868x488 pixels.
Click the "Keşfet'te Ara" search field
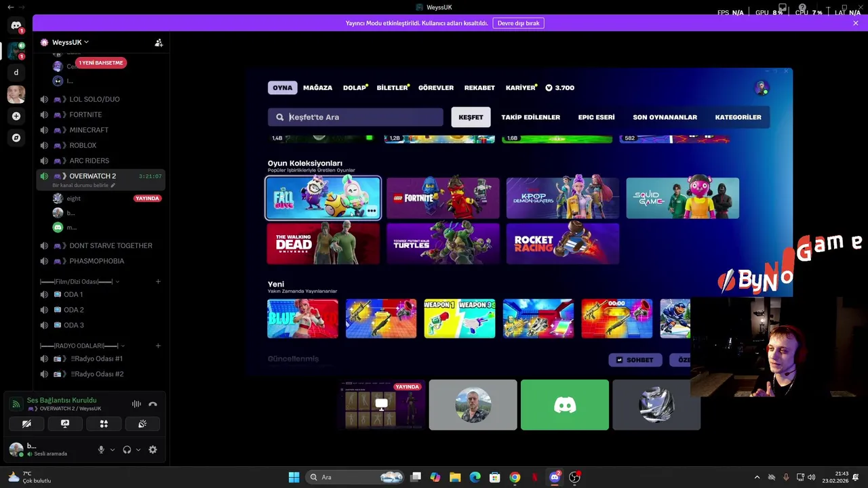[x=355, y=117]
